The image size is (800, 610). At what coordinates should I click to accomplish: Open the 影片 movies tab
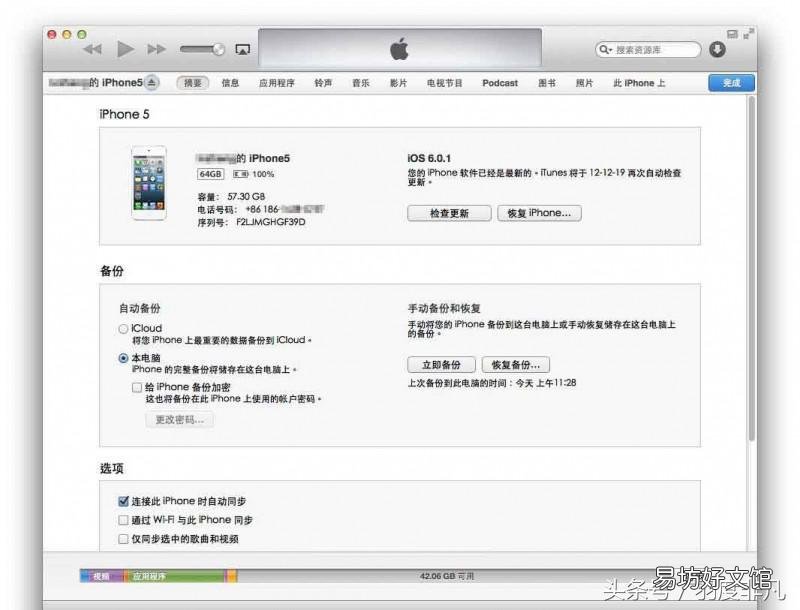coord(398,83)
